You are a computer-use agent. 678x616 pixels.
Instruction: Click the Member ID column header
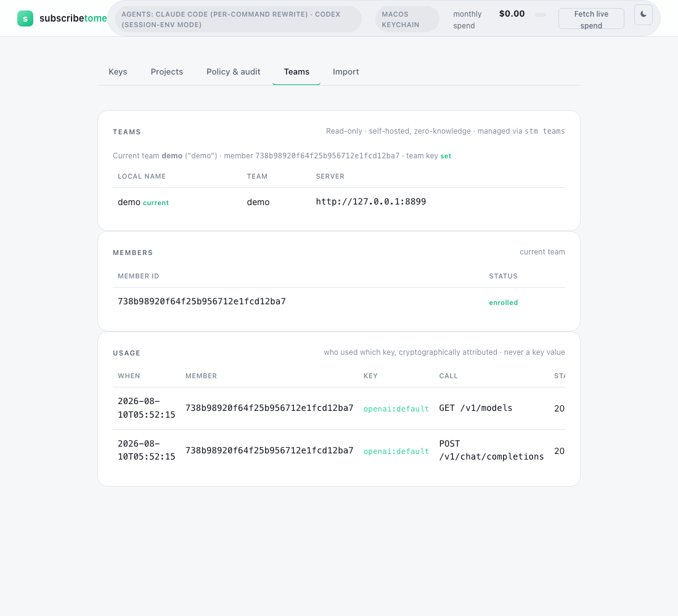pyautogui.click(x=138, y=276)
